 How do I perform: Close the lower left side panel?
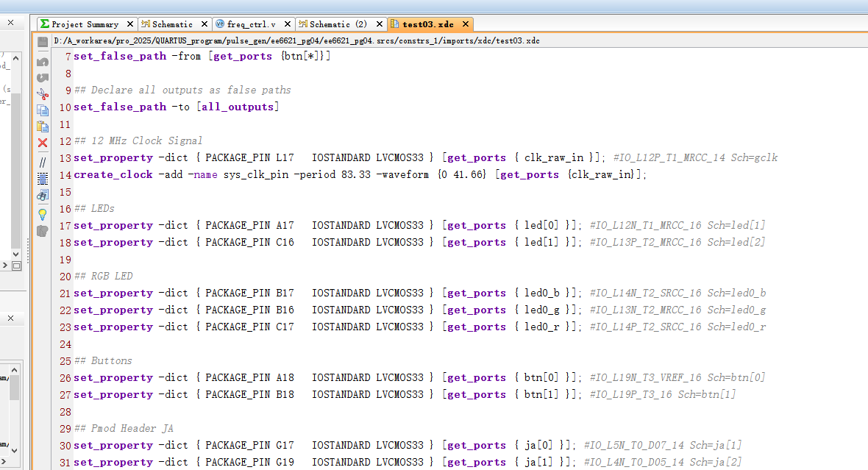coord(10,318)
